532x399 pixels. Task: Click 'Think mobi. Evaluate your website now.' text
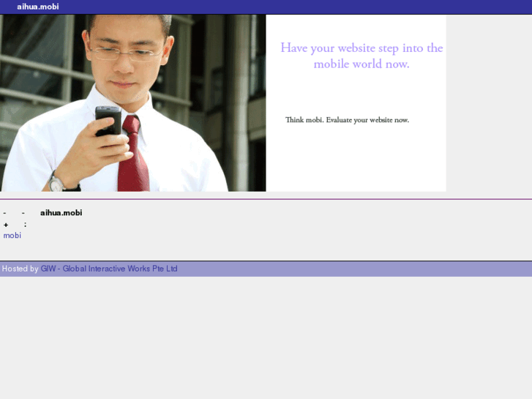347,120
